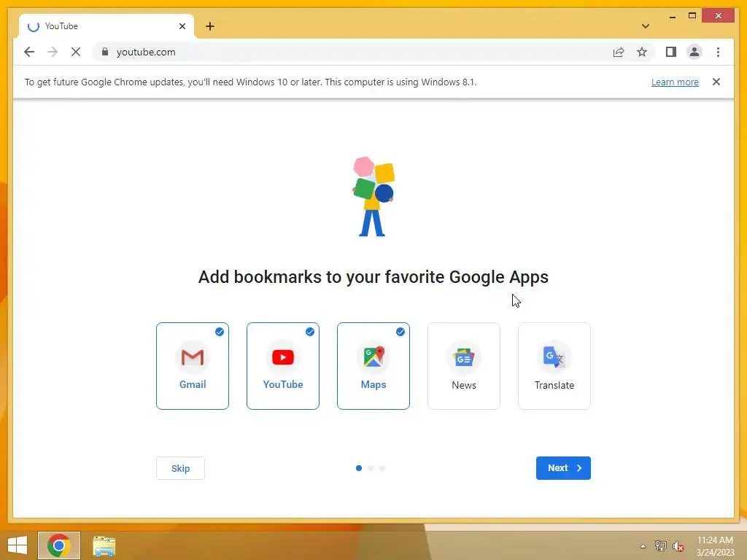Open the side panel icon
This screenshot has width=747, height=560.
point(671,52)
